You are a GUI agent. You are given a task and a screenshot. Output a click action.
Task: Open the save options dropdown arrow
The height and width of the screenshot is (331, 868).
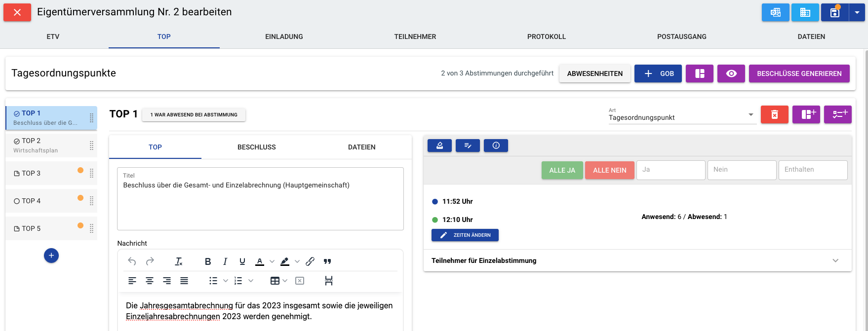tap(857, 12)
